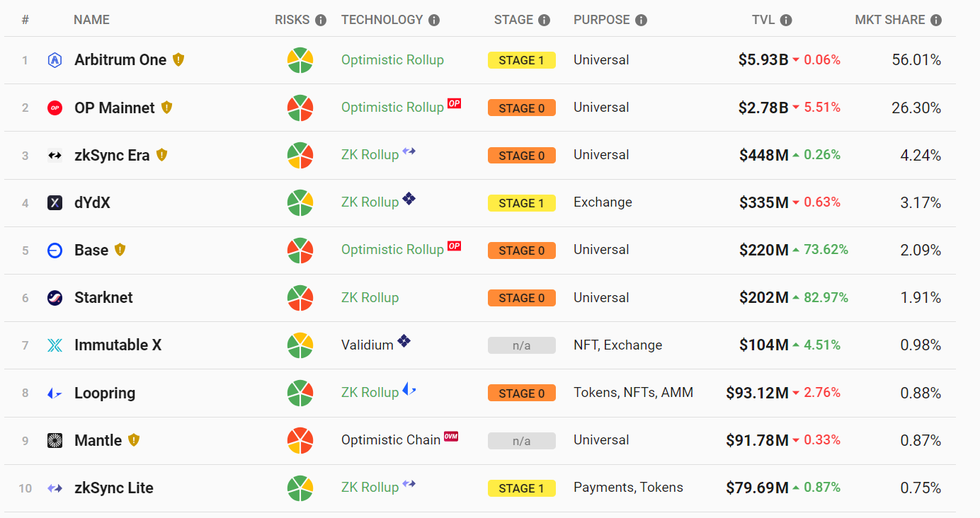
Task: Click the STAGE 0 badge for Starknet
Action: coord(522,298)
